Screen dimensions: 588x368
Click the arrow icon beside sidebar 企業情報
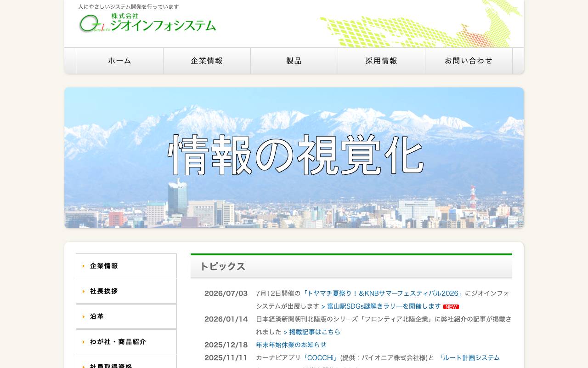(x=84, y=266)
